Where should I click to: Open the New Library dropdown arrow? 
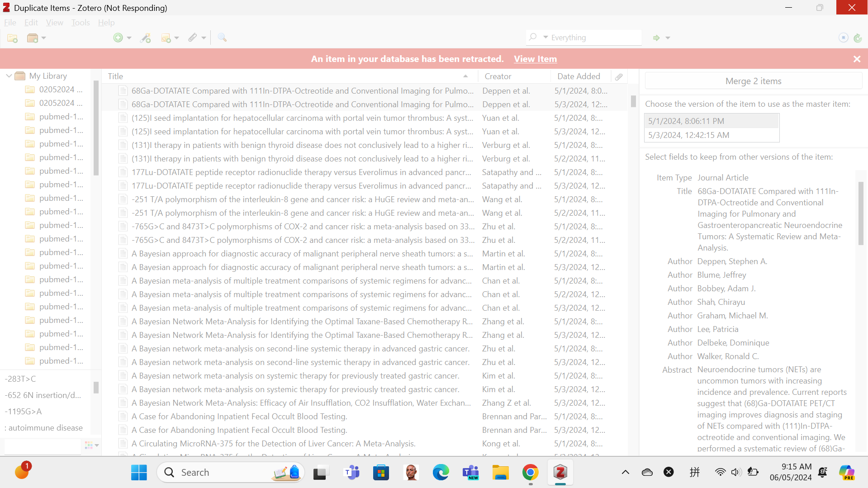click(44, 38)
